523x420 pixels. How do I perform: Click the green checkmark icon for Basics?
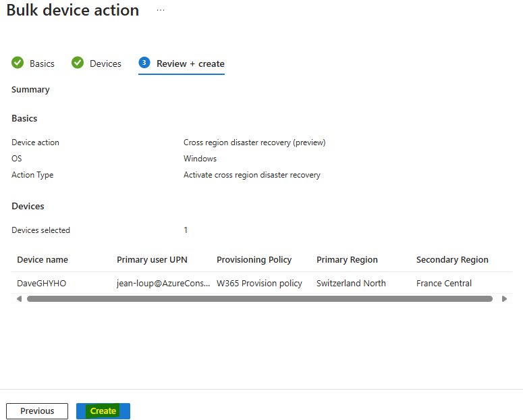click(x=18, y=62)
